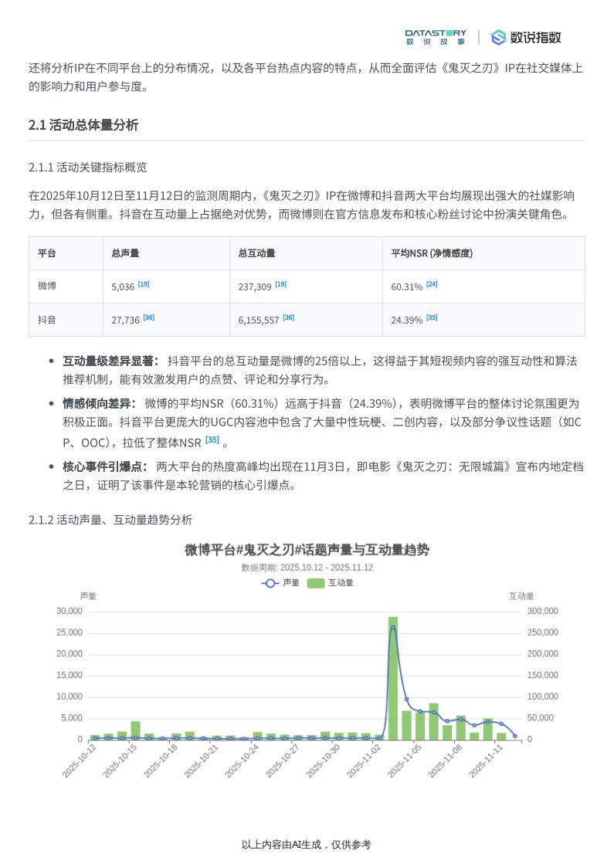Click the 总声量 column header

125,253
